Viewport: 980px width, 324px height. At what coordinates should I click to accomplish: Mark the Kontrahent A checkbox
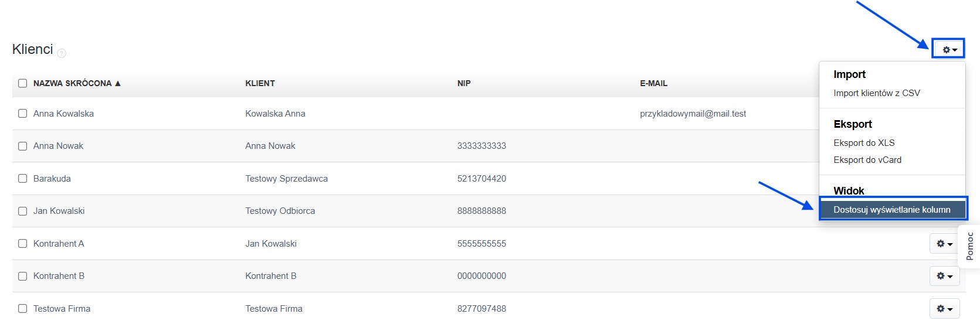pos(22,244)
